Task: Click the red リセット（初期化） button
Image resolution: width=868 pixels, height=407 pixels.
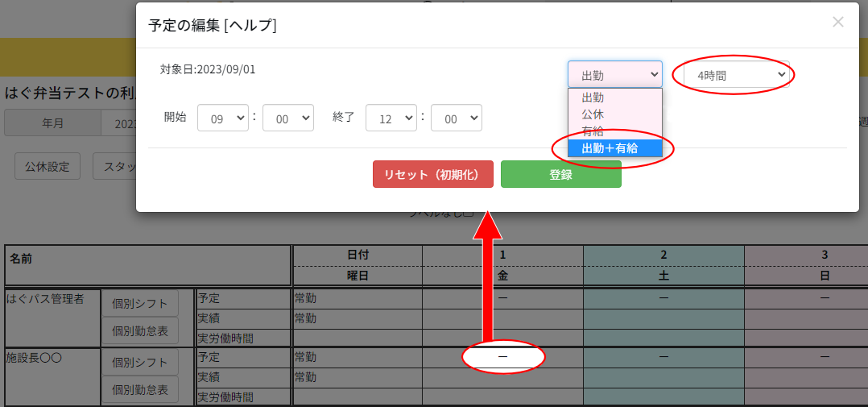Action: (x=432, y=174)
